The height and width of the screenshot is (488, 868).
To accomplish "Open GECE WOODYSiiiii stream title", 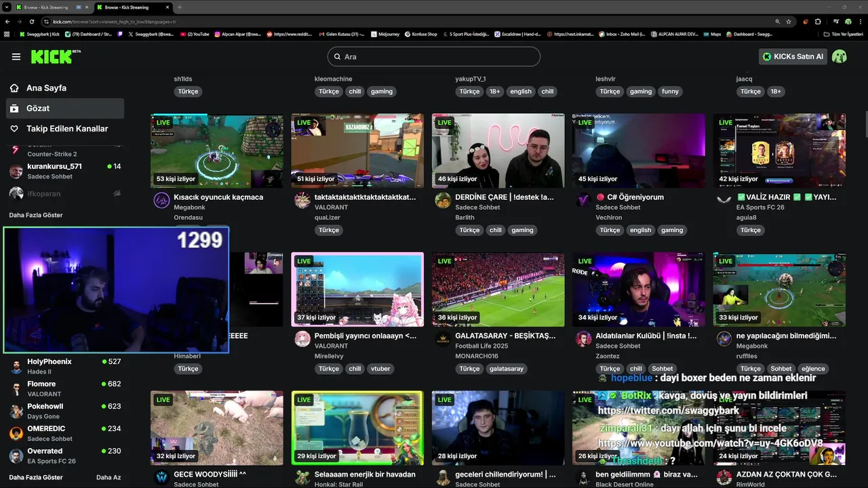I will 210,474.
